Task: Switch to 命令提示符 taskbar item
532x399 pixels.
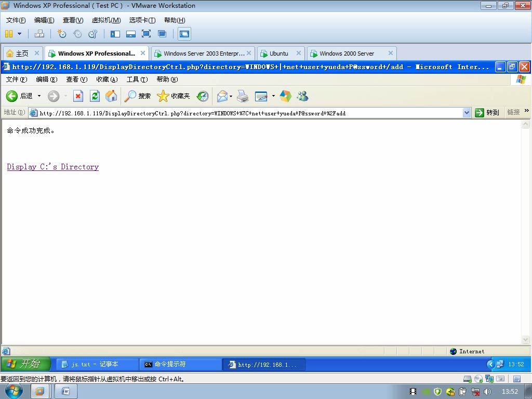Action: [180, 364]
